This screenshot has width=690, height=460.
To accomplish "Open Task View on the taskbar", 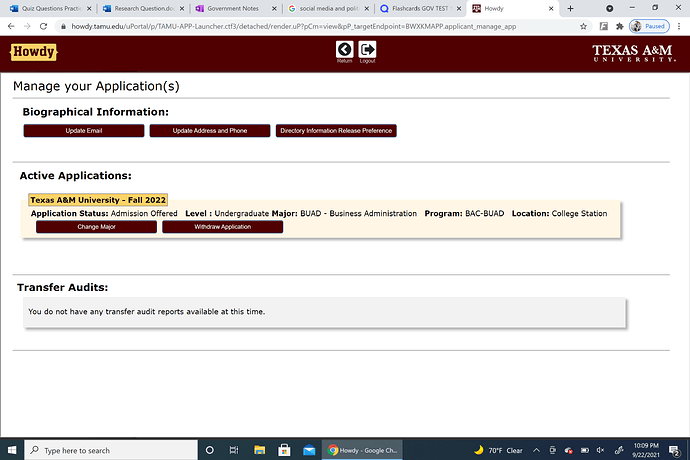I will tap(234, 450).
